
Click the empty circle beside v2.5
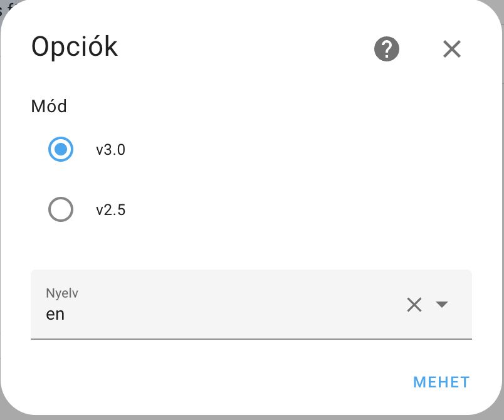tap(61, 210)
